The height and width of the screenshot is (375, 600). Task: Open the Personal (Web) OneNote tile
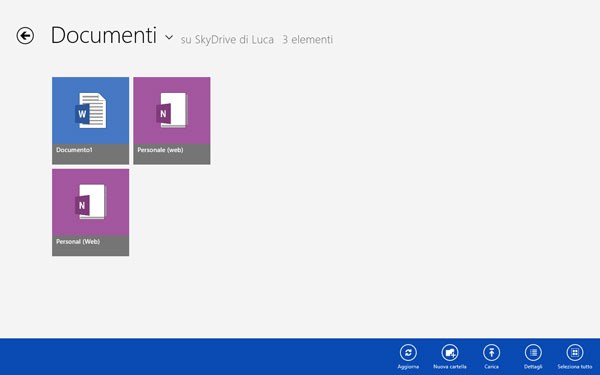[91, 212]
